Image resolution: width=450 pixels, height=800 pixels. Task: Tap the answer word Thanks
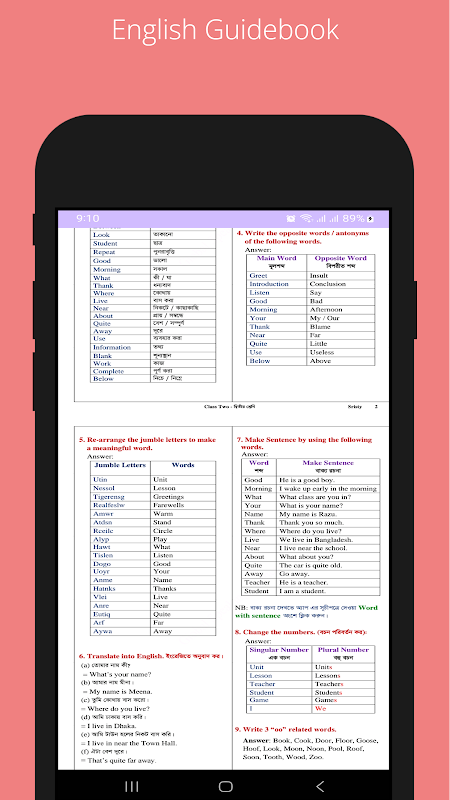pyautogui.click(x=164, y=589)
